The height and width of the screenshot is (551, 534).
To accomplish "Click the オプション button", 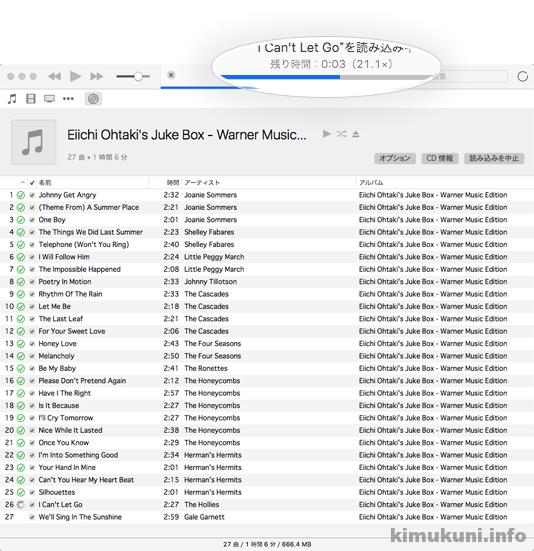I will (x=395, y=158).
